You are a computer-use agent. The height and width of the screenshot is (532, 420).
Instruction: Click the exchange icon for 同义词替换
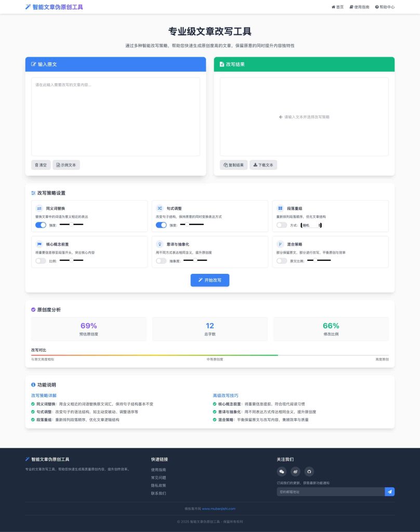coord(40,208)
